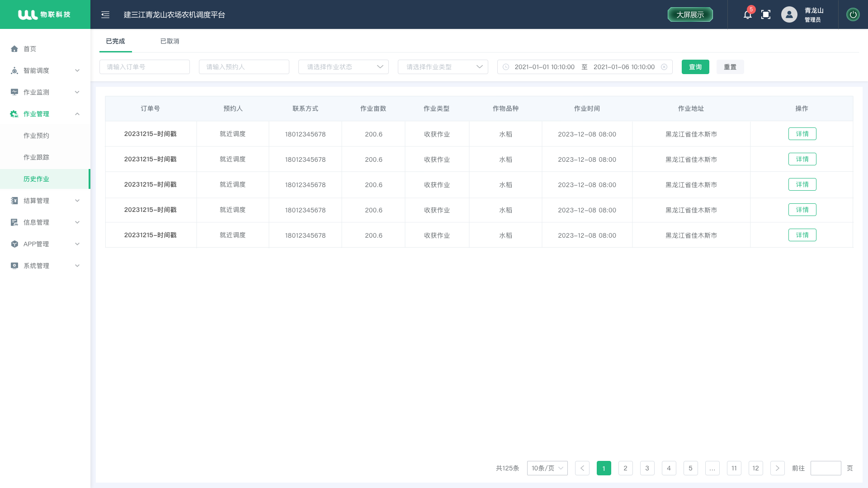Open 详情 for the third table row
Viewport: 868px width, 488px height.
(802, 184)
